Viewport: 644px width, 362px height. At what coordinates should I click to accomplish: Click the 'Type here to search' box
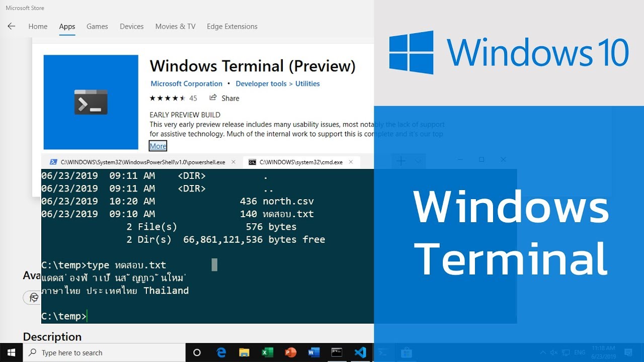104,352
